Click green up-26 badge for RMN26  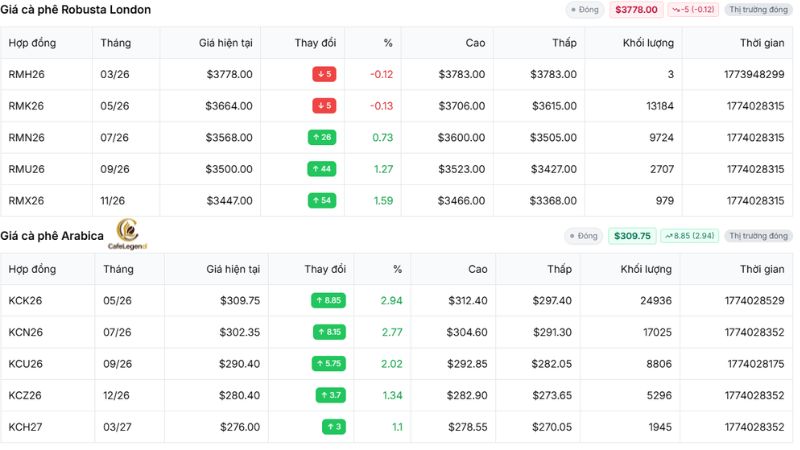coord(322,137)
